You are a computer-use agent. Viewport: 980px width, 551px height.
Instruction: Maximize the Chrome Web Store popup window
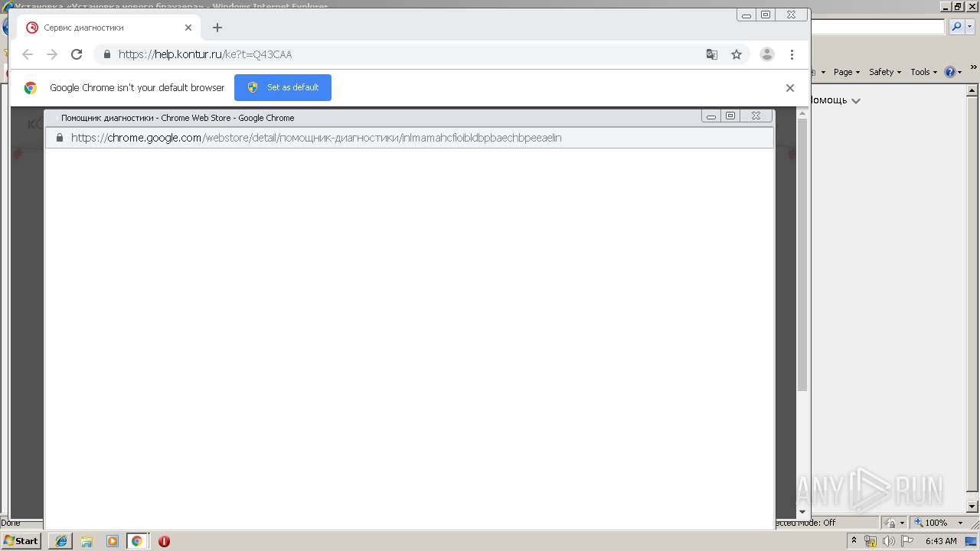[730, 116]
